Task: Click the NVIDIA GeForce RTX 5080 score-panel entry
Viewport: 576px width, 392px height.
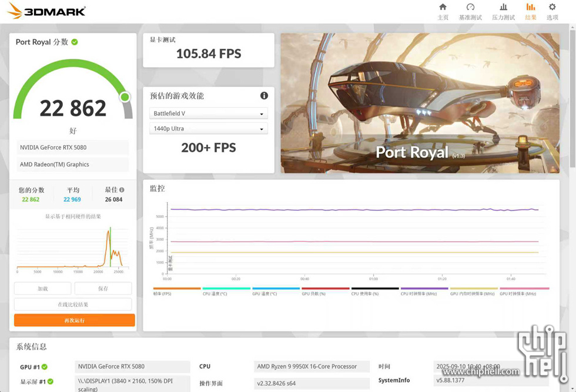Action: pos(73,148)
